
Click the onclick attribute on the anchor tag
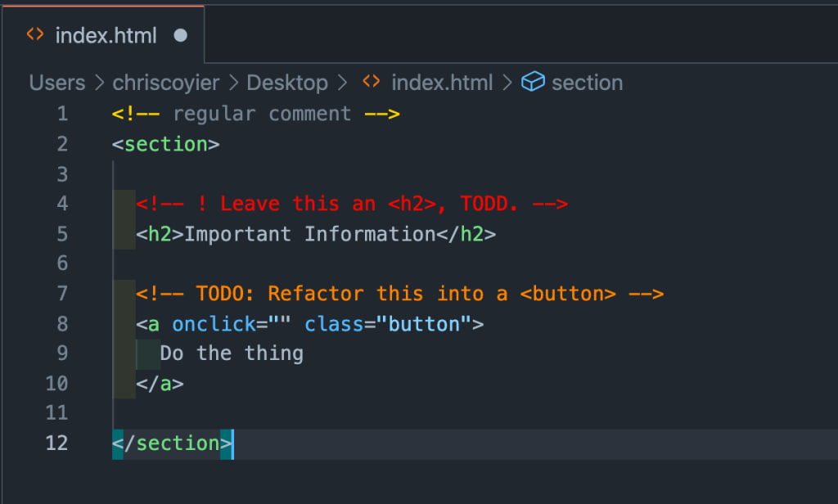[214, 324]
